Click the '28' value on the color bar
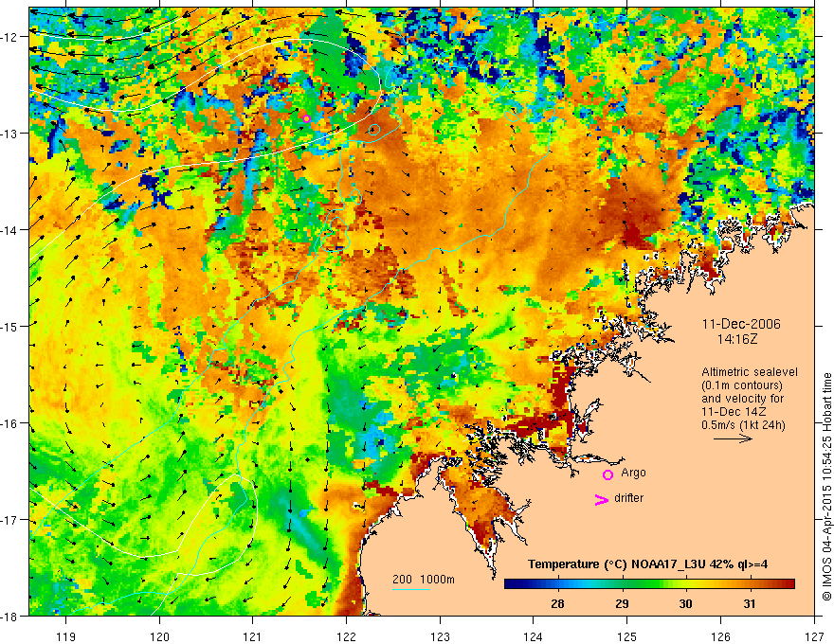 [557, 603]
